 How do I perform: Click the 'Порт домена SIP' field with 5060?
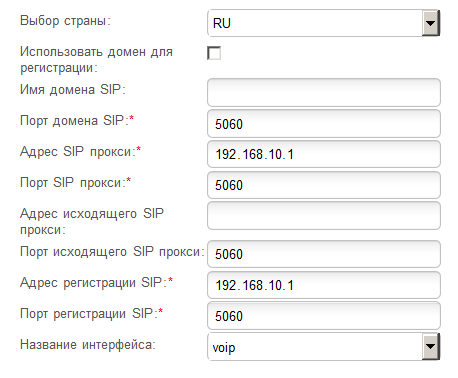pyautogui.click(x=324, y=124)
